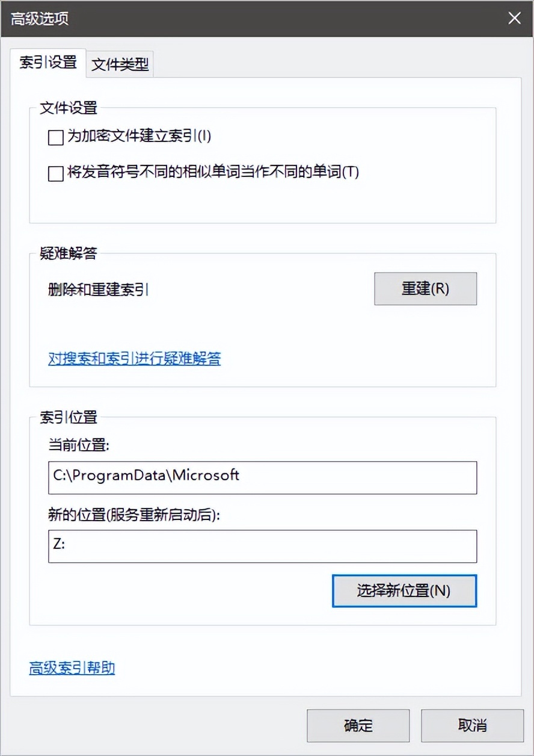Click the 删除和重建索引 description text

99,290
